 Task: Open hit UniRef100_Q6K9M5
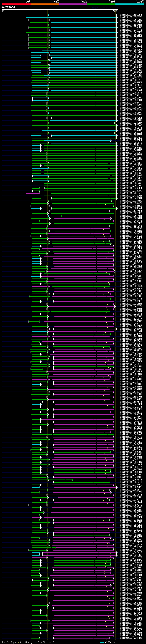point(131,20)
